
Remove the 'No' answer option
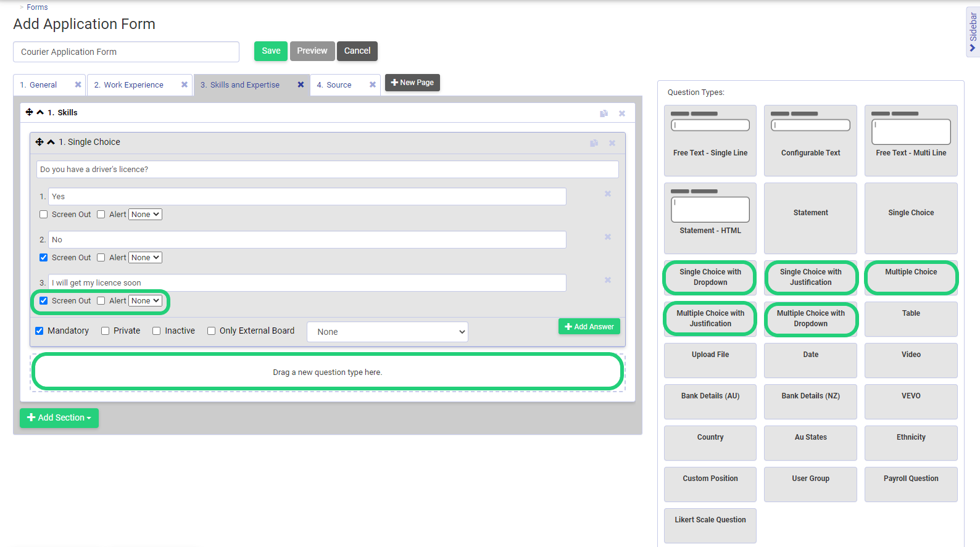click(x=608, y=237)
